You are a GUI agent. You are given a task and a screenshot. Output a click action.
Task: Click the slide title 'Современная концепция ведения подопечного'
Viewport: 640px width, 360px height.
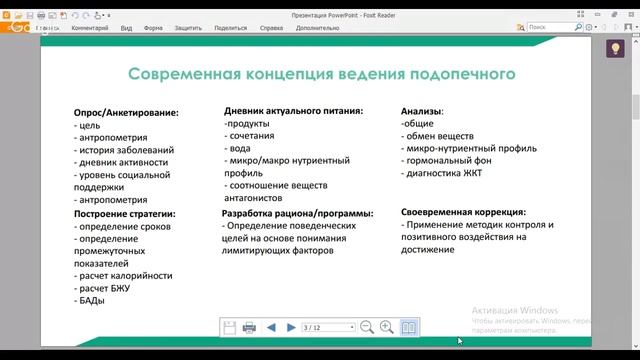[x=322, y=74]
